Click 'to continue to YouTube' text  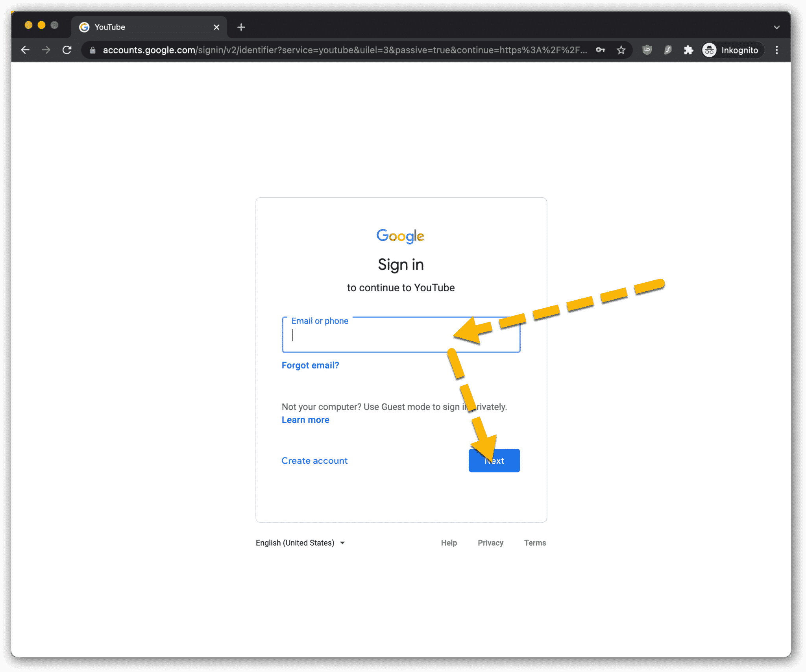pyautogui.click(x=401, y=288)
